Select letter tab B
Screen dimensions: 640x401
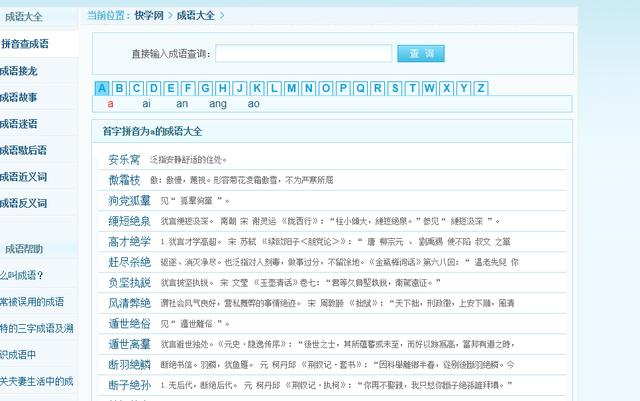119,88
